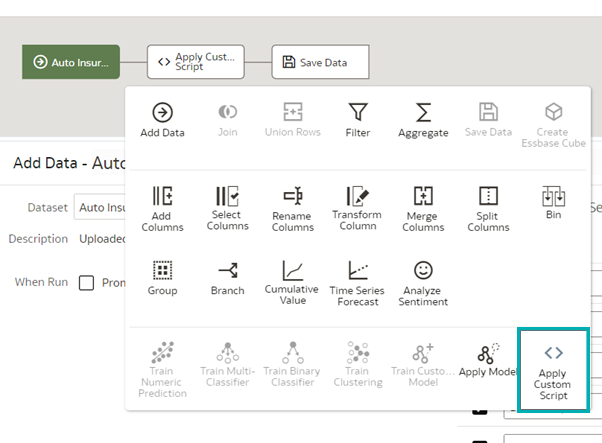Screen dimensions: 602x443
Task: Add the Bin step
Action: (553, 203)
